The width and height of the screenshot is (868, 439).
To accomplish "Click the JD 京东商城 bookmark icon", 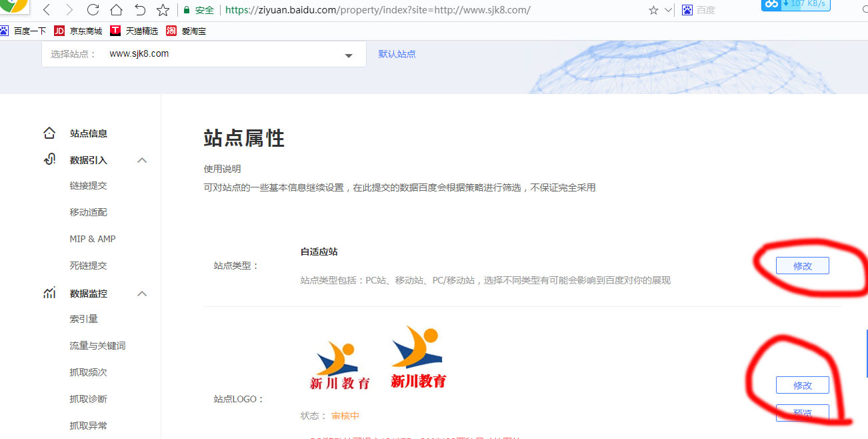I will 59,30.
